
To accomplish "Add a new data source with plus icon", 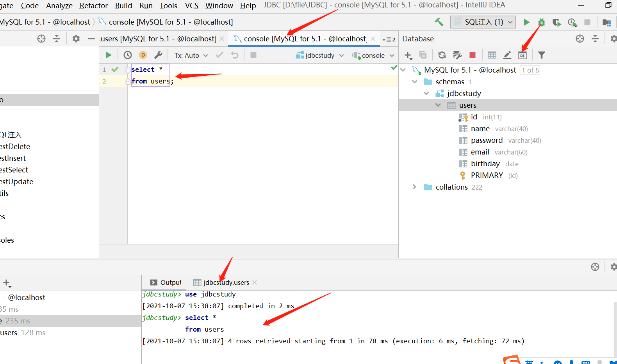I will coord(408,55).
